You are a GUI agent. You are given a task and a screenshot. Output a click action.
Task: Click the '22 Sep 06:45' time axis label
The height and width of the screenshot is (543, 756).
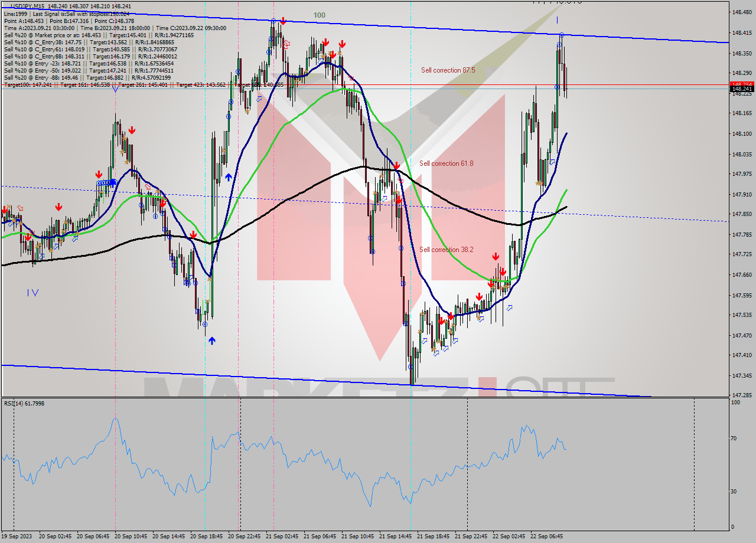(546, 537)
